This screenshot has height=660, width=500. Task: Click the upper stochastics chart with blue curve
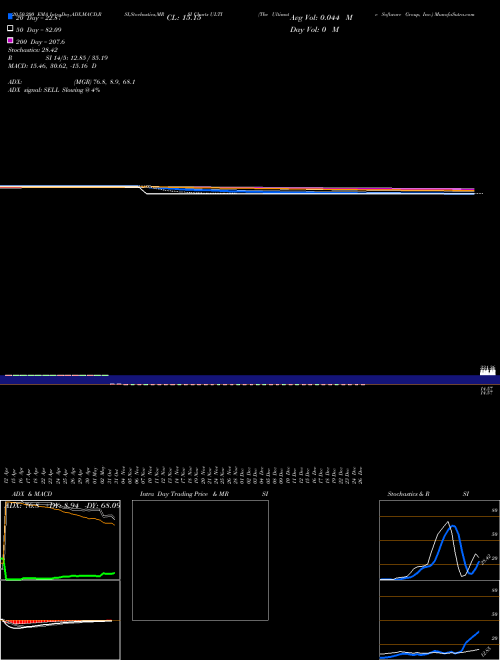coord(439,540)
